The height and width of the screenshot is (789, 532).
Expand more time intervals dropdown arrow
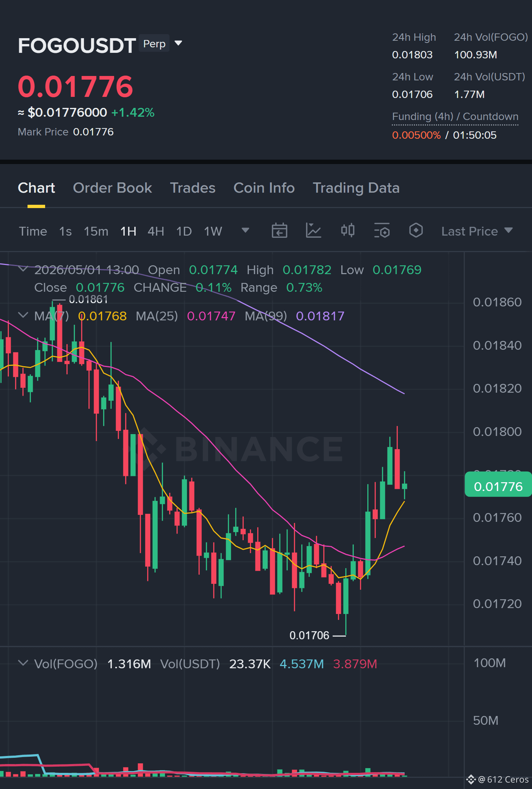245,230
